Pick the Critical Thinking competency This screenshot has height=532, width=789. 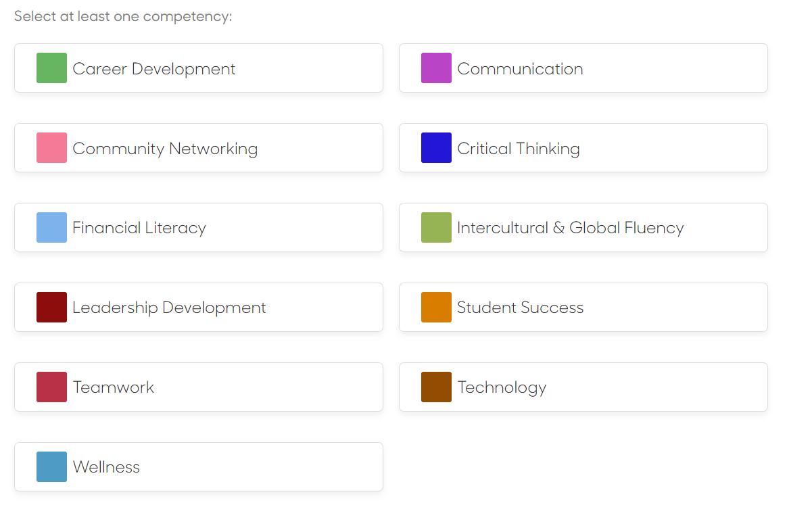coord(583,148)
